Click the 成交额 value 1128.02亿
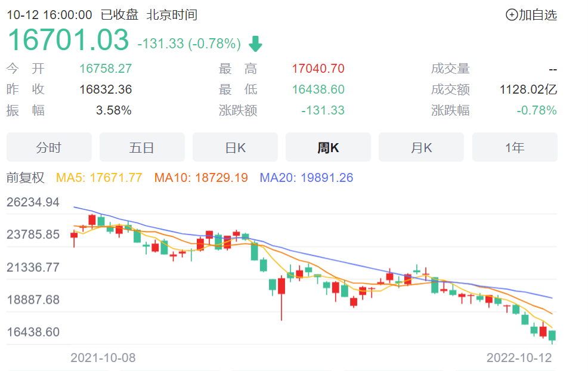588x371 pixels. 528,89
